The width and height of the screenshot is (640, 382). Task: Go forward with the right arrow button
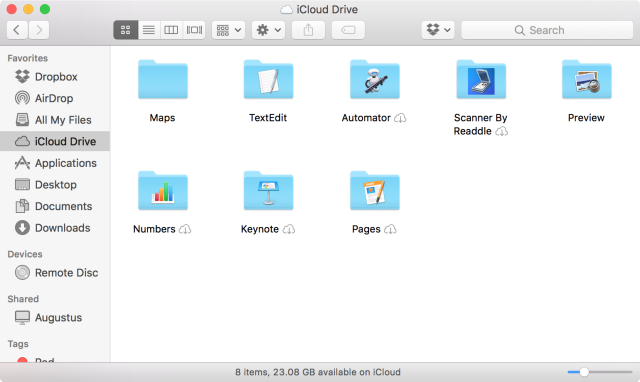pos(39,30)
